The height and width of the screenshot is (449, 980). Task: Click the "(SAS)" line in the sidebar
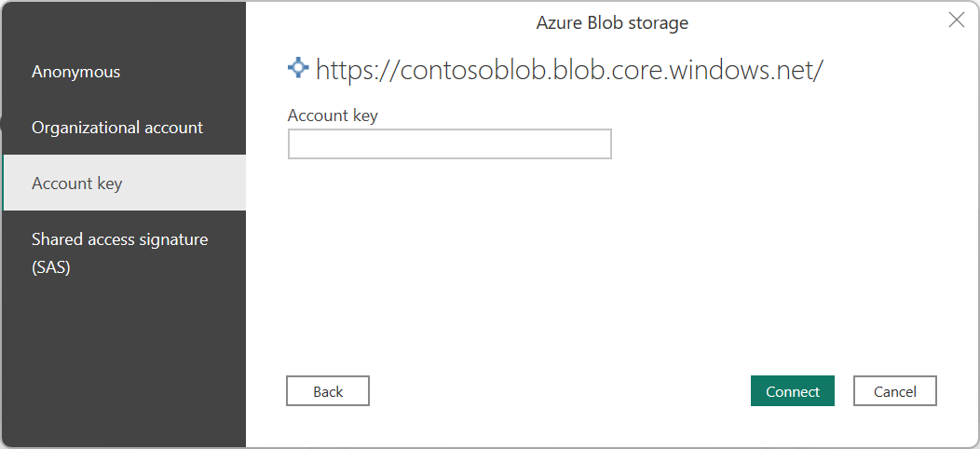[51, 268]
